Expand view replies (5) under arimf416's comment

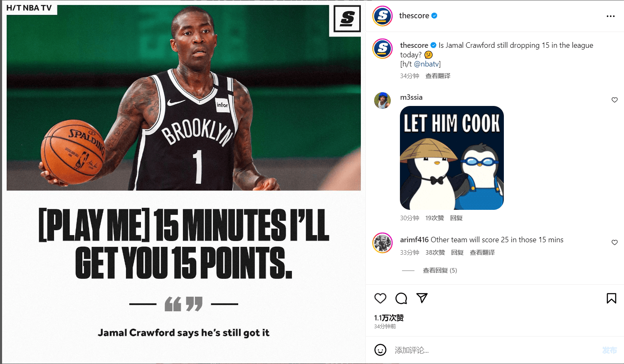tap(440, 271)
